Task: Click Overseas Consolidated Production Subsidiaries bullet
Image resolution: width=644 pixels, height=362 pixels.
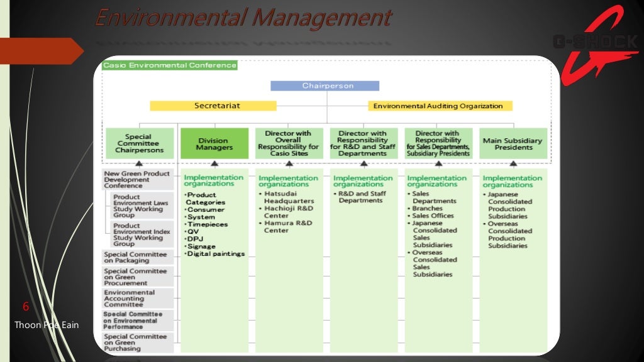Action: click(x=508, y=234)
